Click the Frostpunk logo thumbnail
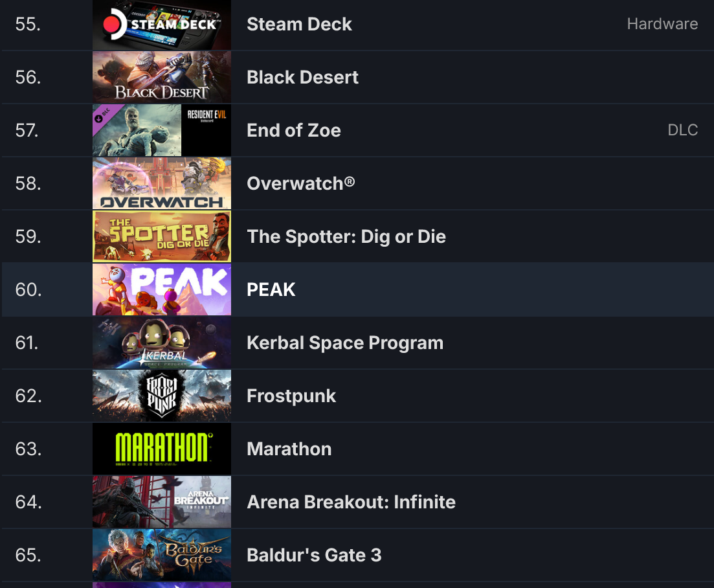Screen dimensions: 714x588 pyautogui.click(x=162, y=395)
